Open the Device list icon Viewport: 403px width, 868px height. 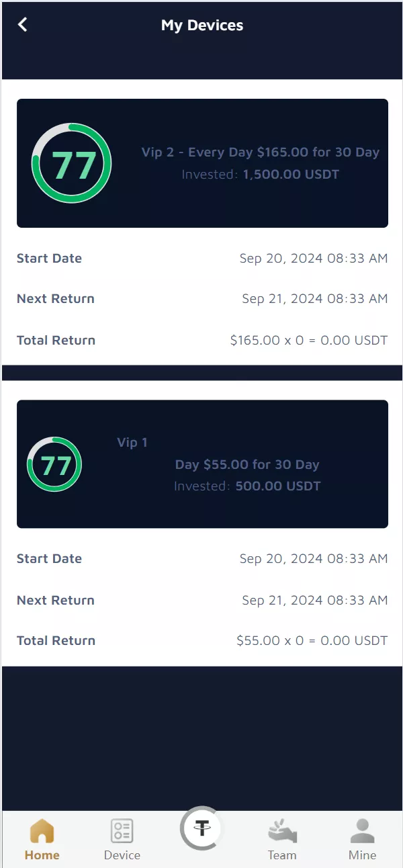[x=122, y=831]
